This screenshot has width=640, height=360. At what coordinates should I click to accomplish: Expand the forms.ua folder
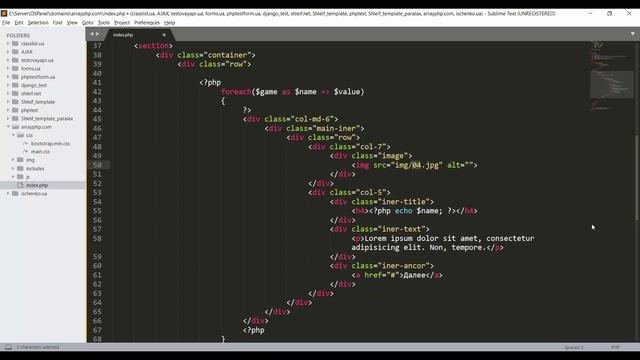click(x=8, y=69)
